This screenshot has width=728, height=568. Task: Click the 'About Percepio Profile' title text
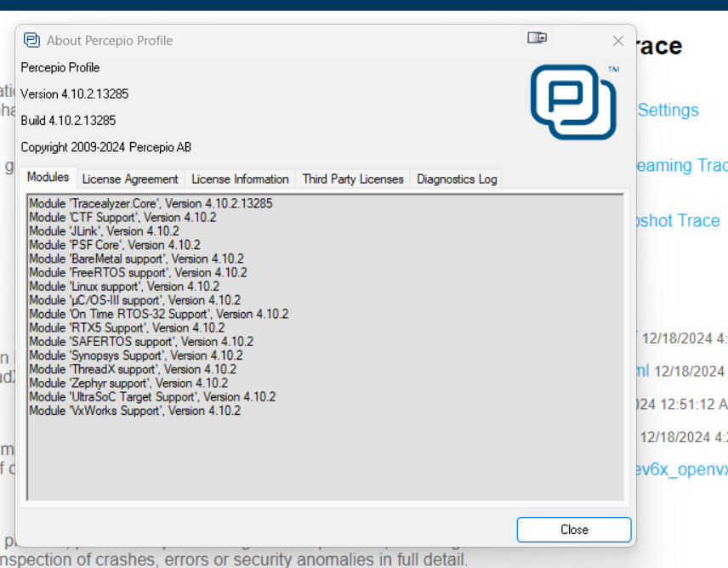[110, 41]
